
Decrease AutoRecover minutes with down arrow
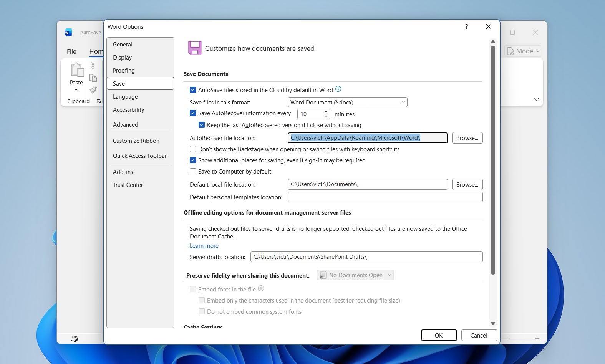(326, 116)
